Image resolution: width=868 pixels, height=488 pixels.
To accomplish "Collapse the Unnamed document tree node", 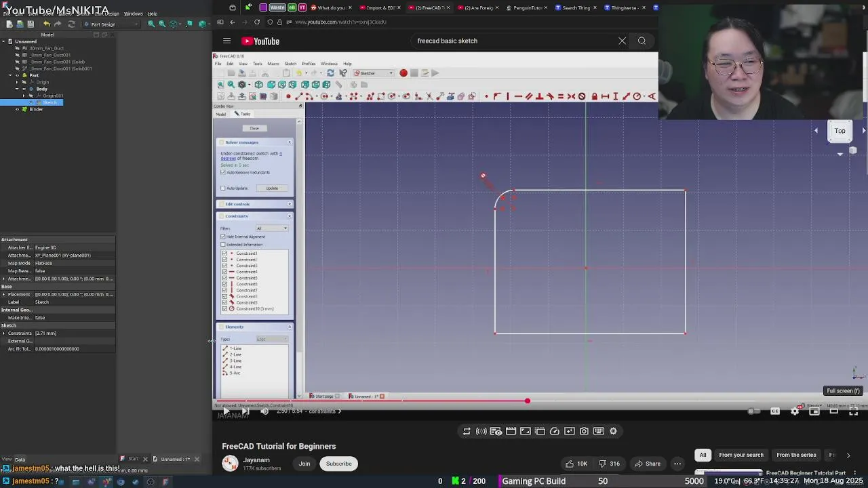I will (x=3, y=41).
